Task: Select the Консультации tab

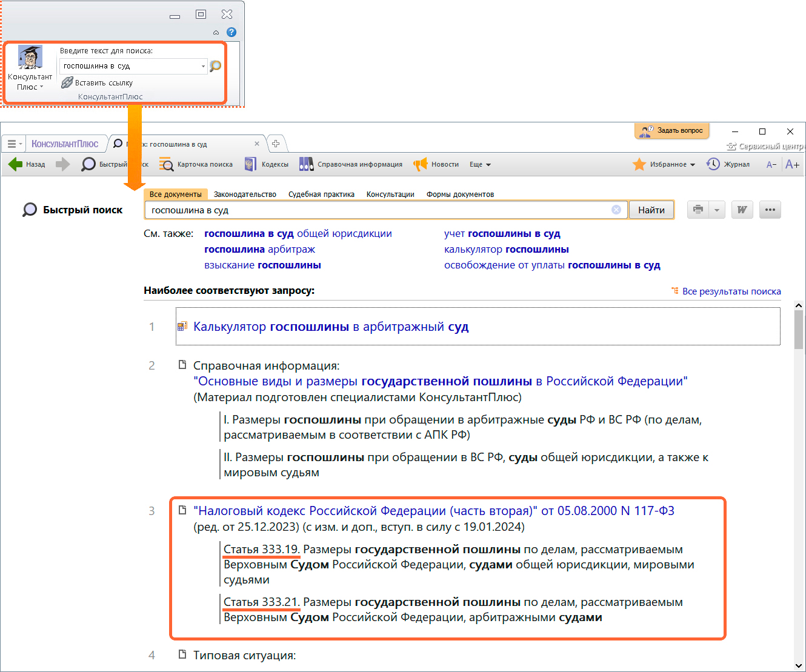Action: (390, 194)
